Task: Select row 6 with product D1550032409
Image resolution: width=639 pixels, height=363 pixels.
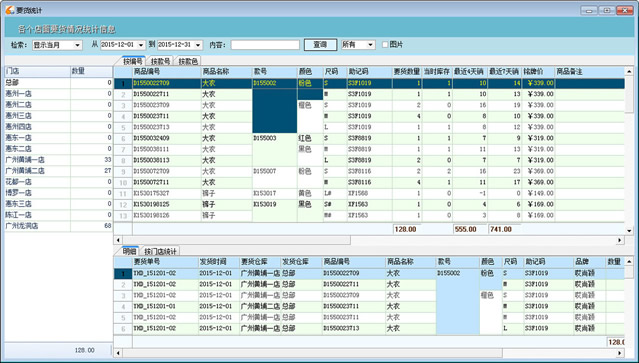Action: [369, 138]
